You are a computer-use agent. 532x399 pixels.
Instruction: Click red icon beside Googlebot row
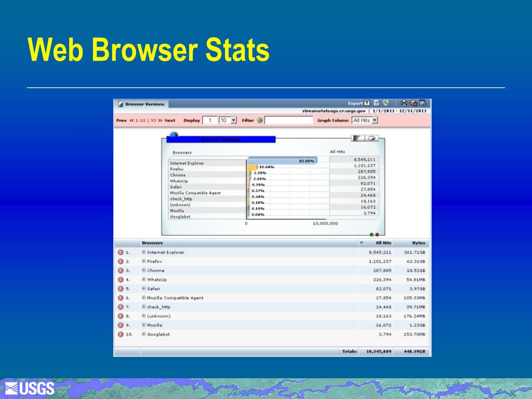click(121, 334)
